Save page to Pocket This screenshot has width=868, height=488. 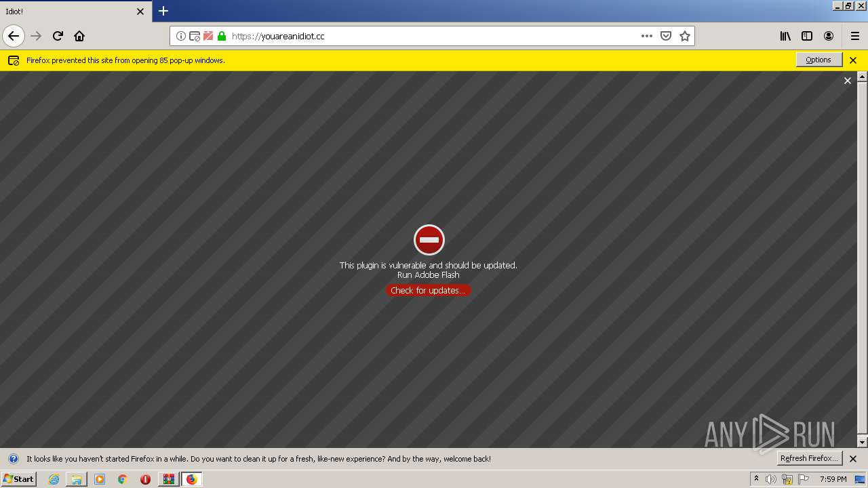pyautogui.click(x=666, y=36)
